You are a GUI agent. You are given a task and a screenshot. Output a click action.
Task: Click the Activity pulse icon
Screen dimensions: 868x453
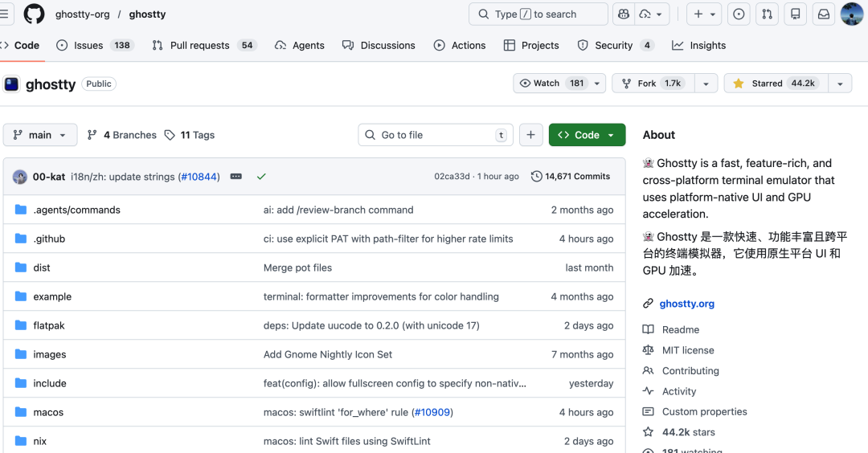click(x=649, y=391)
